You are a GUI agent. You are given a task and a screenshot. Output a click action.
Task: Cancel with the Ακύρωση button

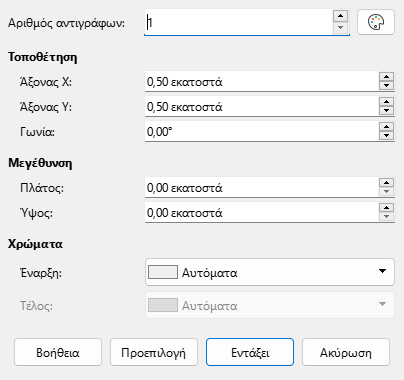[346, 352]
